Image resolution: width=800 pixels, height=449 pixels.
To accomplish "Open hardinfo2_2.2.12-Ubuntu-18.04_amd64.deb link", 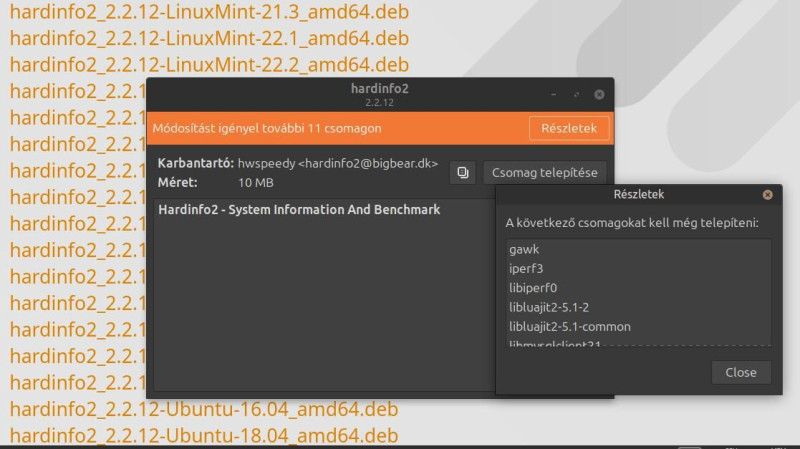I will click(204, 436).
